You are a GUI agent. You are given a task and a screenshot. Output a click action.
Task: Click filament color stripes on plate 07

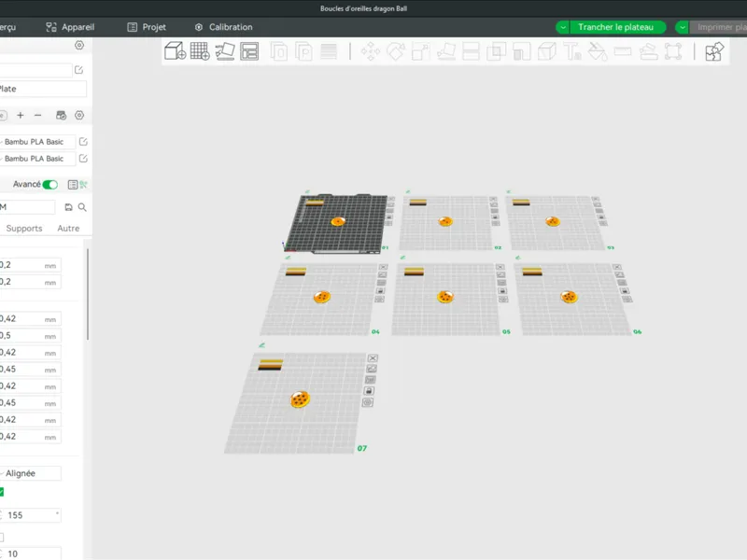[x=271, y=365]
